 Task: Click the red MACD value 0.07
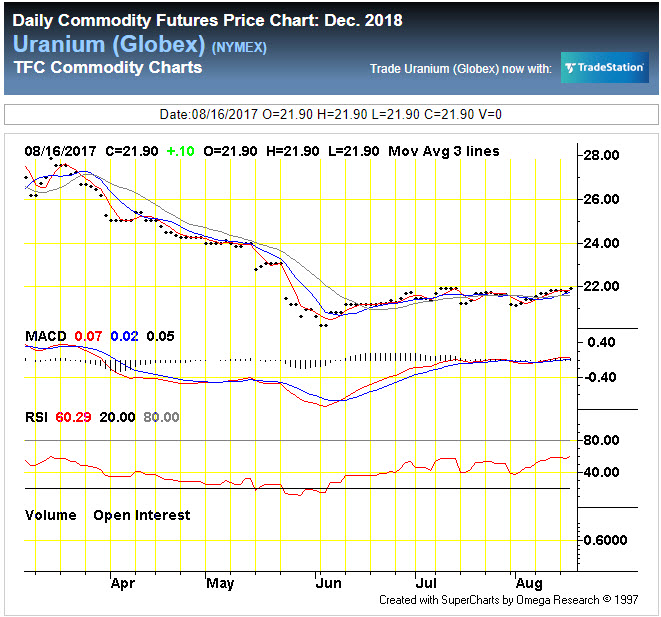point(88,335)
